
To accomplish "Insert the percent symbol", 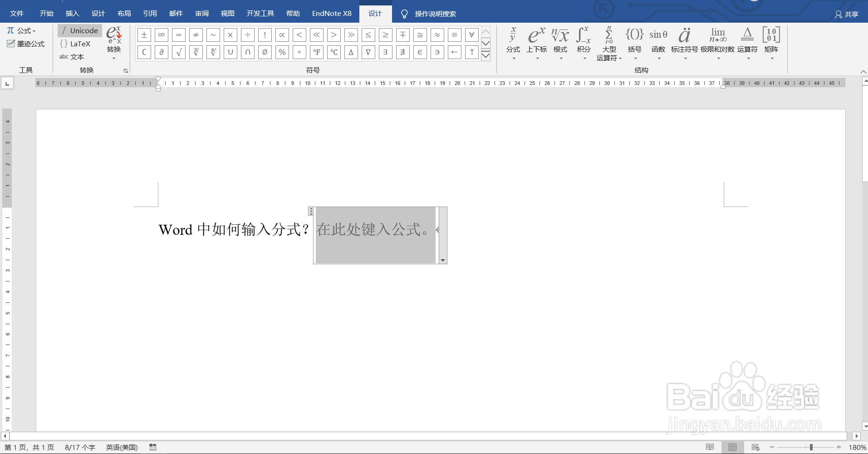I will click(x=282, y=52).
